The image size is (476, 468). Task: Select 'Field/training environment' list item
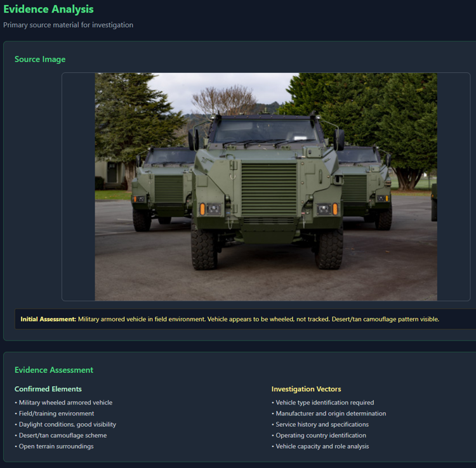tap(56, 413)
